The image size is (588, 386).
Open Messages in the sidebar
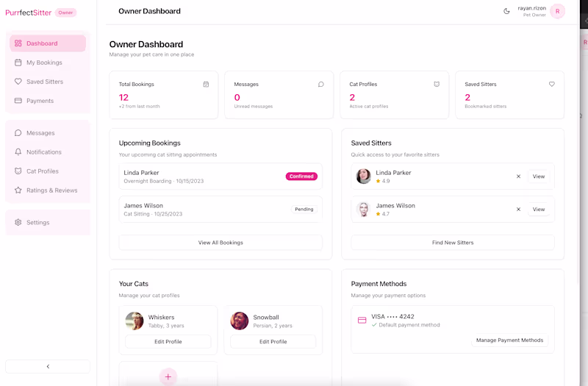click(x=48, y=133)
